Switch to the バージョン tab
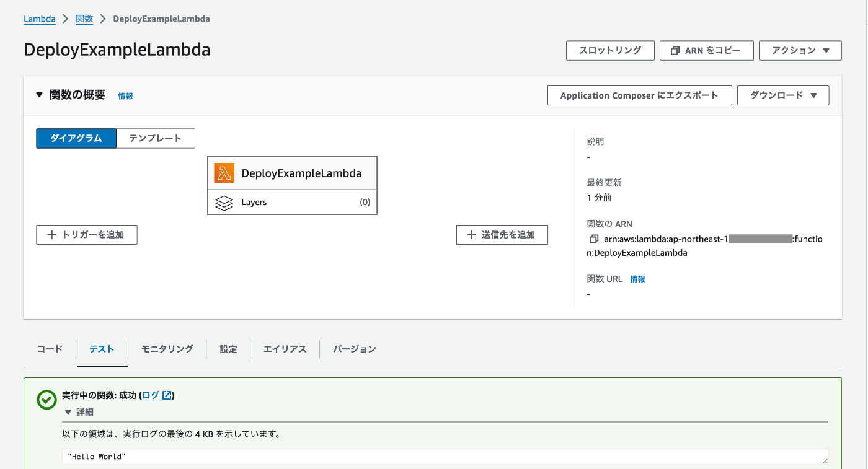868x469 pixels. pos(355,349)
